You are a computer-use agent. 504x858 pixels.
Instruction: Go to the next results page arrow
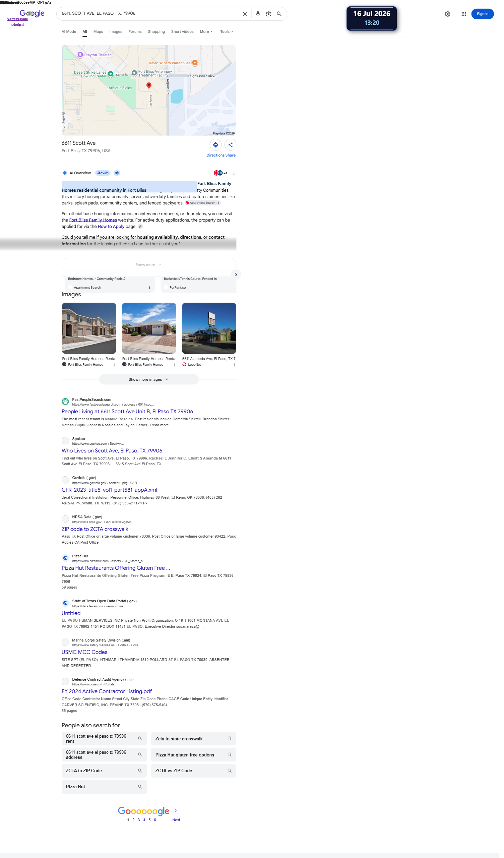tap(177, 818)
